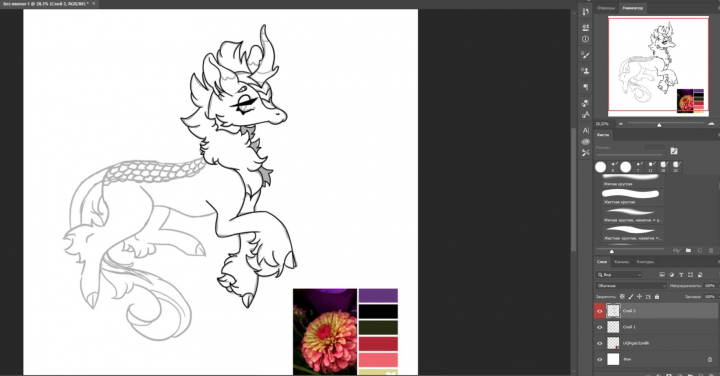This screenshot has width=720, height=376.
Task: Zoom in with large mountains navigator icon
Action: click(x=711, y=123)
